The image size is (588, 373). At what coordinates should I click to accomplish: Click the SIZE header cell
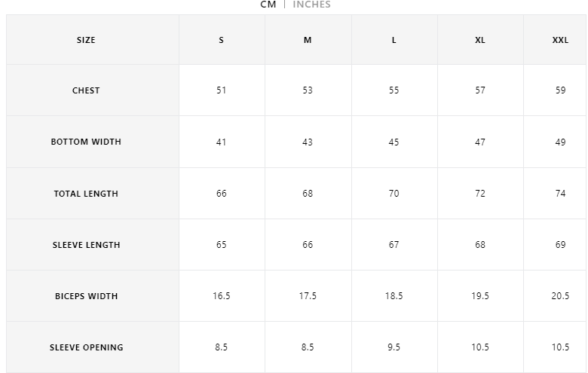86,40
